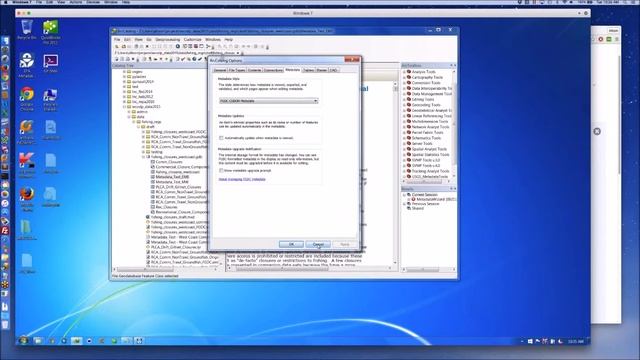Open Data Management Tools toolbox icon
The image size is (640, 360).
pos(409,94)
